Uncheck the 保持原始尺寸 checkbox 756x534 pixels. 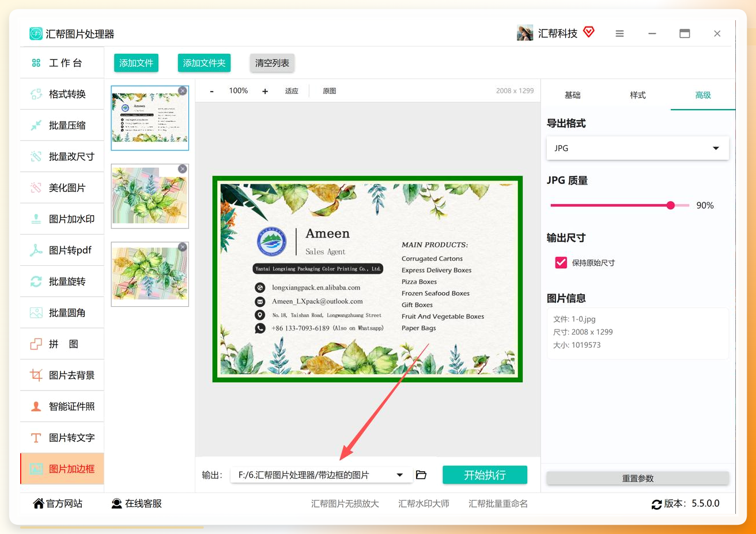pyautogui.click(x=561, y=262)
